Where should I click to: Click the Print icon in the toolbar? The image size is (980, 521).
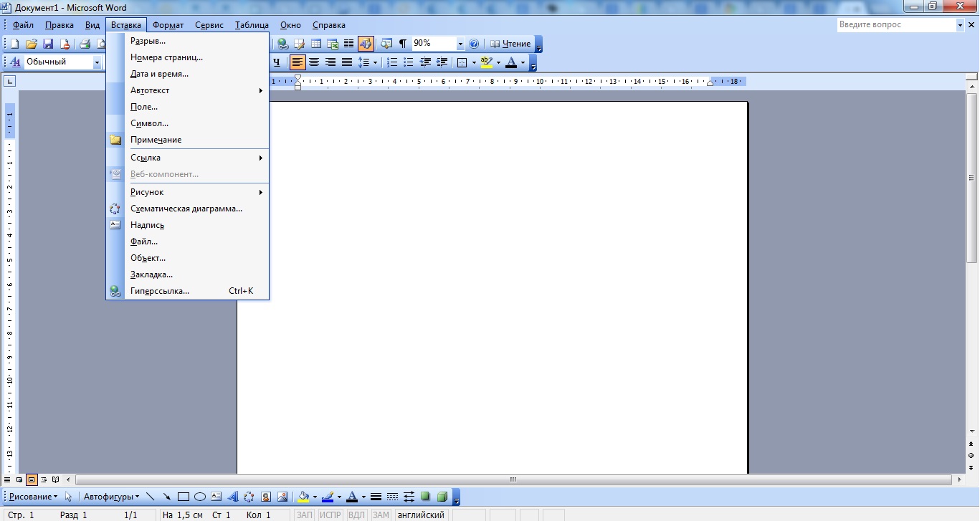point(85,44)
